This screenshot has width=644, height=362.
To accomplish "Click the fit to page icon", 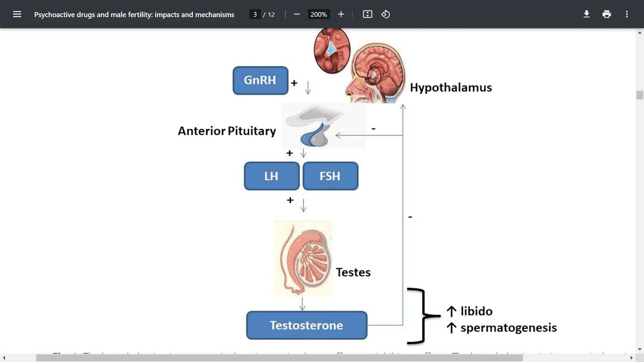I will click(367, 14).
